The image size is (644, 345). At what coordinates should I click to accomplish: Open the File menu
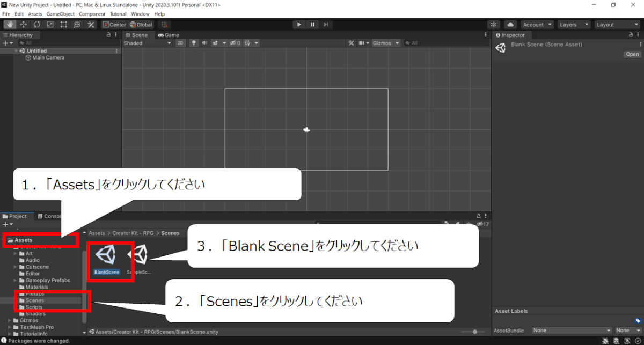(6, 14)
